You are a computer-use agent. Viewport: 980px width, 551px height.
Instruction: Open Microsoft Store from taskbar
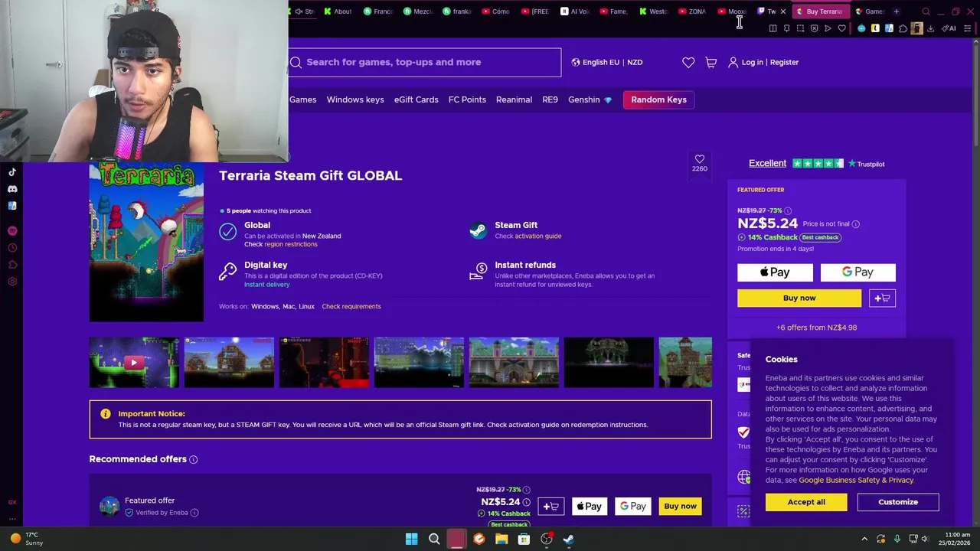point(524,539)
